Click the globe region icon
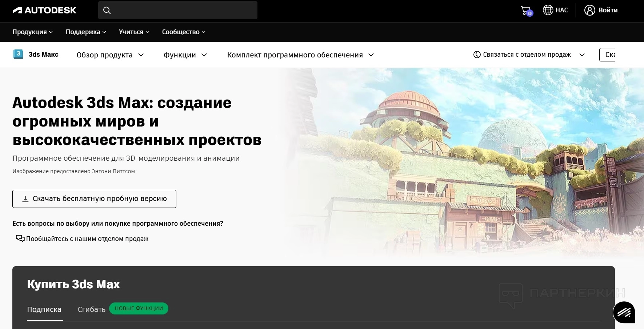644x329 pixels. click(548, 10)
